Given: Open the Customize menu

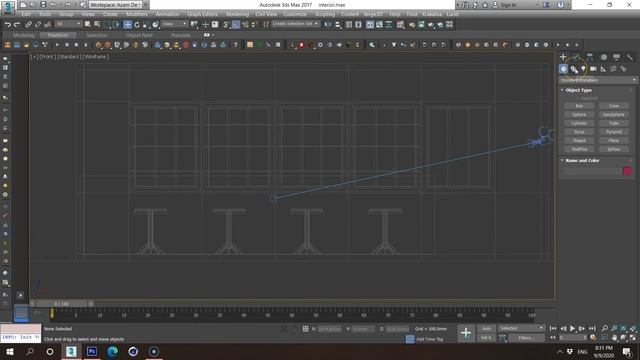Looking at the screenshot, I should coord(295,14).
